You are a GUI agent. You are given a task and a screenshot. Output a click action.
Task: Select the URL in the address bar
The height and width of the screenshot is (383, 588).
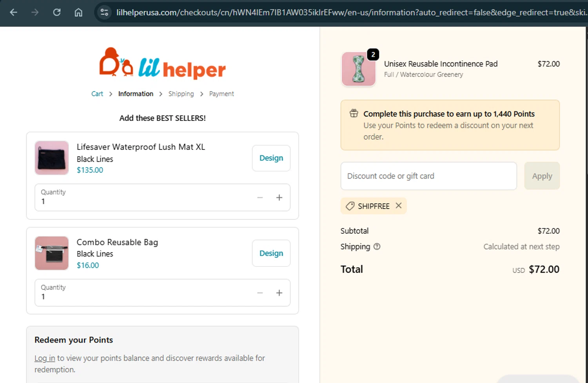point(351,13)
